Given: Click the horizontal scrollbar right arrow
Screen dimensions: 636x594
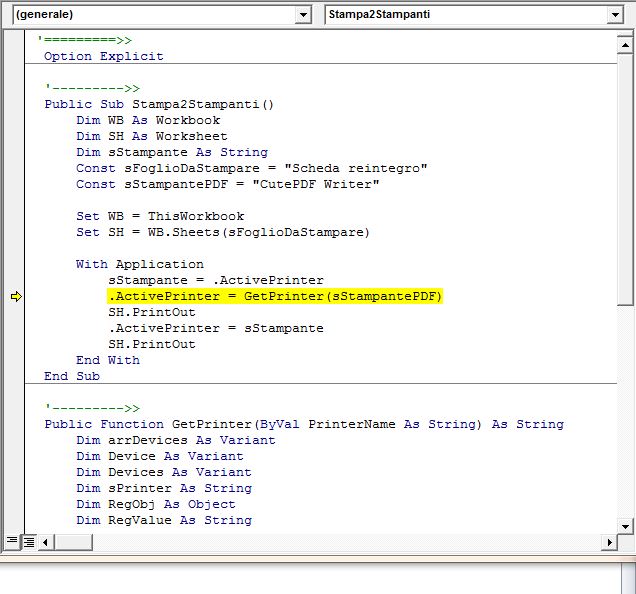Looking at the screenshot, I should point(609,542).
